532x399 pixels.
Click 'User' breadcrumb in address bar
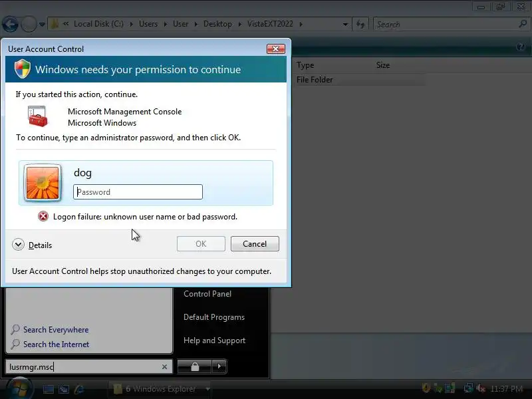[x=180, y=24]
